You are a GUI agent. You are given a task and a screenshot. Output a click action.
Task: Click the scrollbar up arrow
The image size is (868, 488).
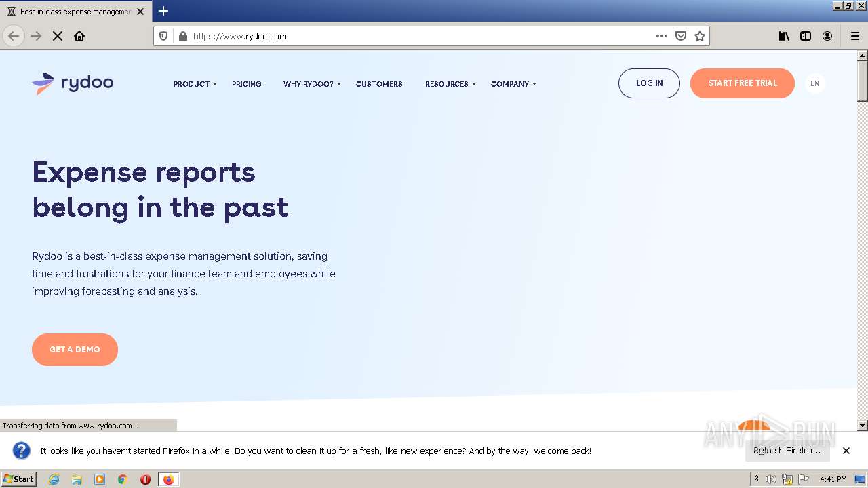point(863,56)
